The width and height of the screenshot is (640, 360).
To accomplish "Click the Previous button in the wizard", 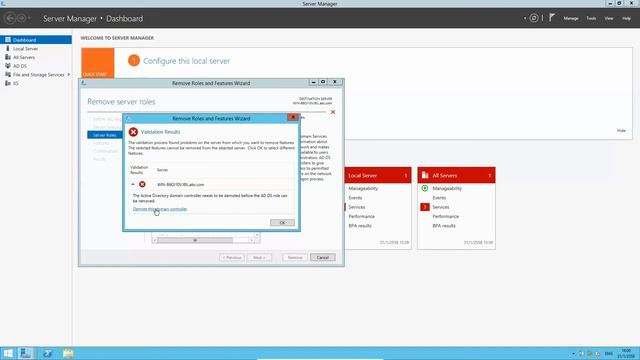I will click(232, 258).
